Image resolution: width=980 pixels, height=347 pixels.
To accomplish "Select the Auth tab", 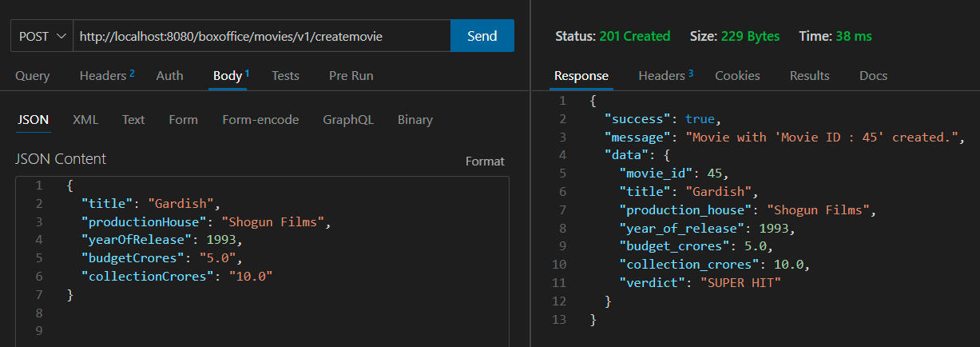I will 169,76.
